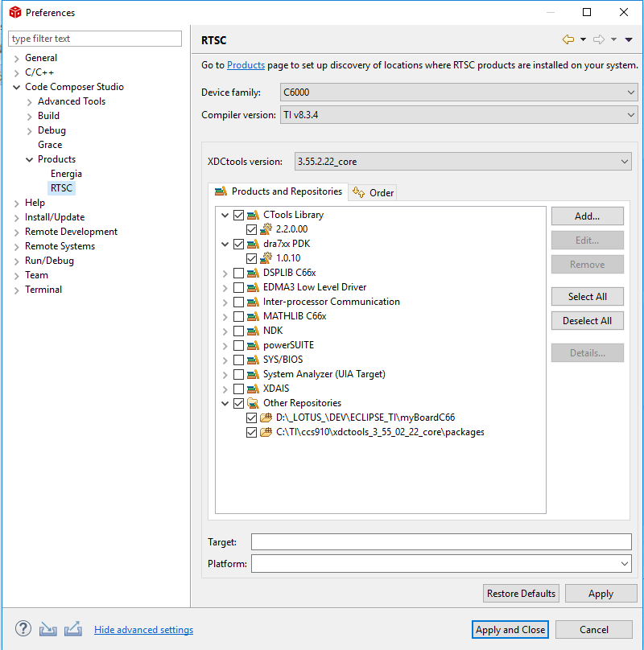Viewport: 644px width, 650px height.
Task: Click Hide advanced settings link
Action: click(x=143, y=630)
